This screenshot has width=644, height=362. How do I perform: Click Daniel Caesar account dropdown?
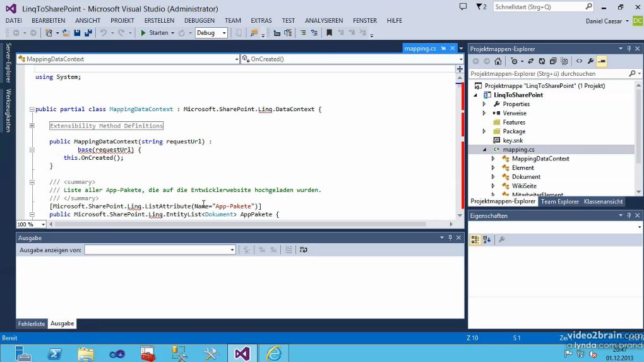coord(607,21)
